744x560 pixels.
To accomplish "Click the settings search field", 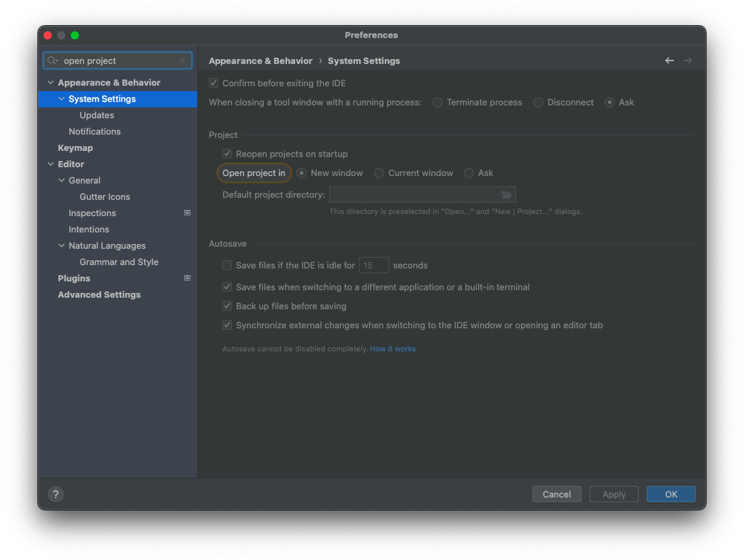I will [118, 60].
